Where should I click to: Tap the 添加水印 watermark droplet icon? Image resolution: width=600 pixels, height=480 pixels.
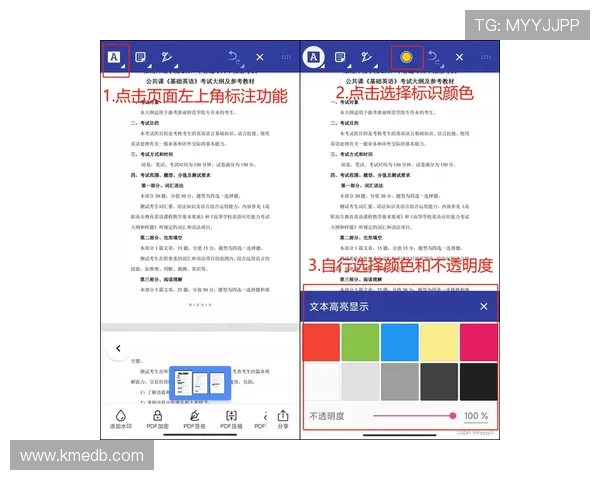coord(121,415)
